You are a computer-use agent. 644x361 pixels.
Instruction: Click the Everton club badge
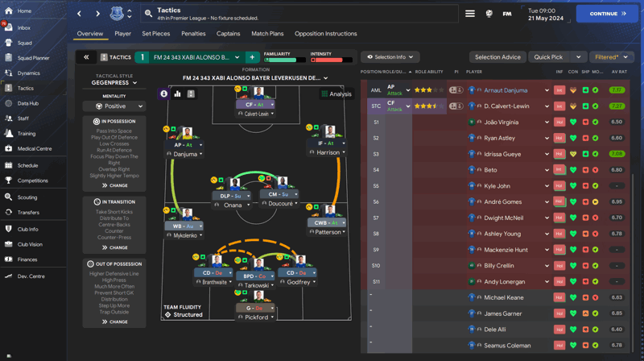point(117,14)
